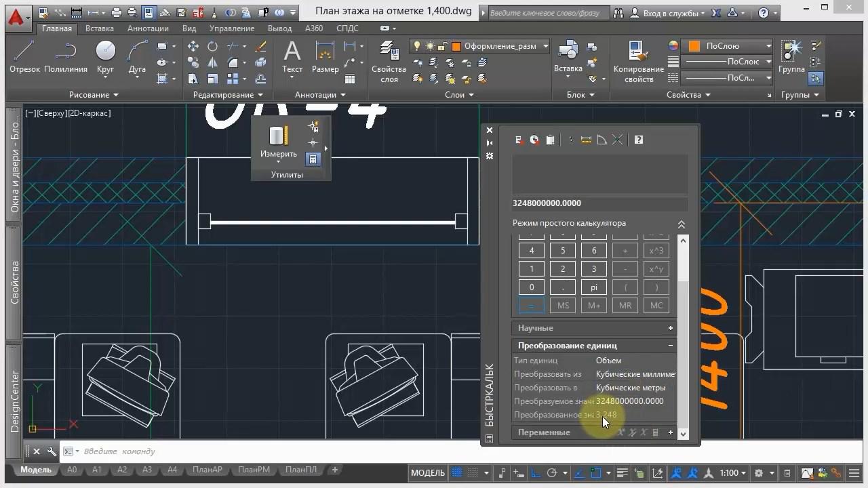
Task: Click paste value to command line icon
Action: coord(550,140)
